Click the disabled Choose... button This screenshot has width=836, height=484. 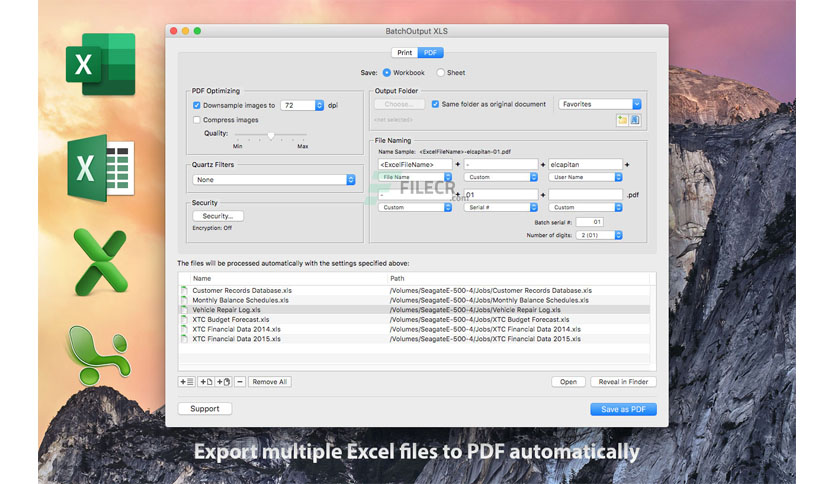(x=399, y=104)
